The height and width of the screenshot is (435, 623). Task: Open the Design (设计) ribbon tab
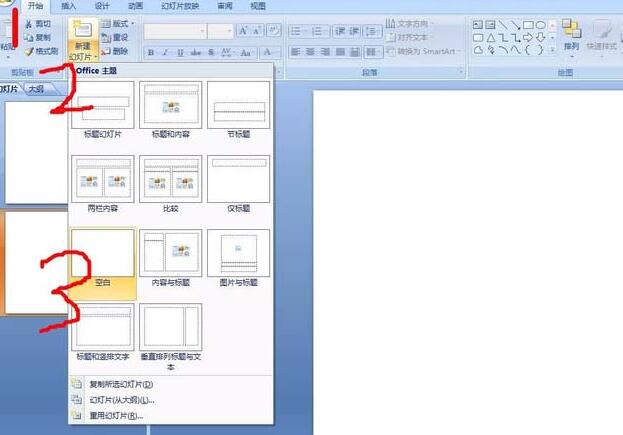pyautogui.click(x=102, y=6)
